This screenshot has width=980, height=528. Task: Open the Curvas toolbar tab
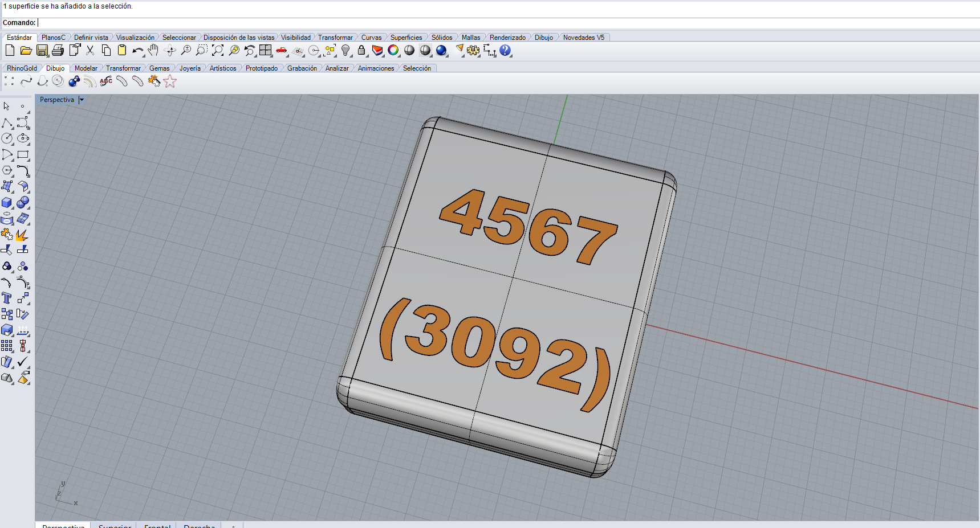click(x=372, y=38)
